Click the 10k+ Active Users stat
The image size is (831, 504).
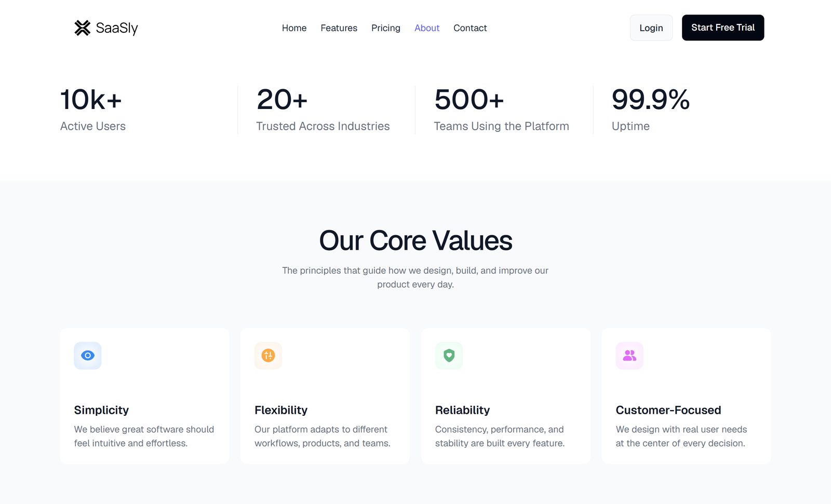click(x=93, y=110)
